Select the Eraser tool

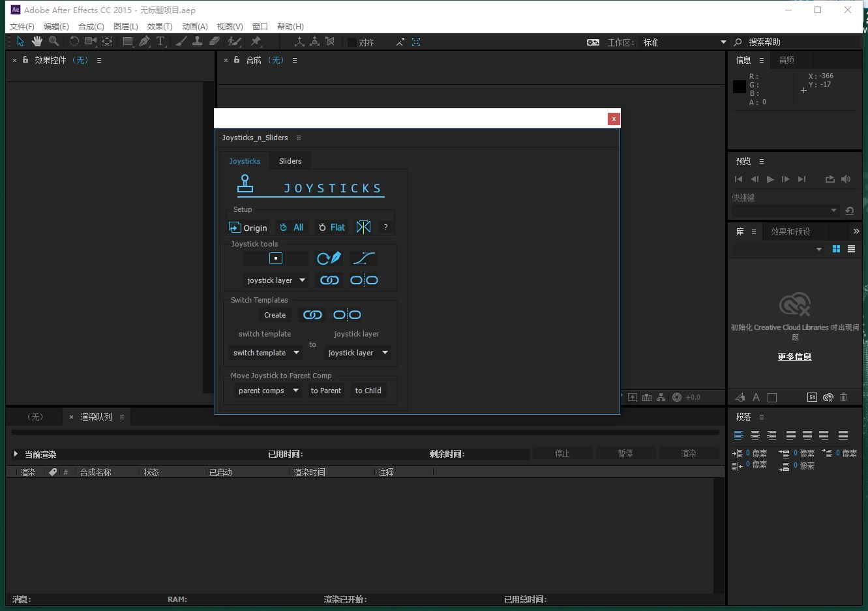point(214,41)
